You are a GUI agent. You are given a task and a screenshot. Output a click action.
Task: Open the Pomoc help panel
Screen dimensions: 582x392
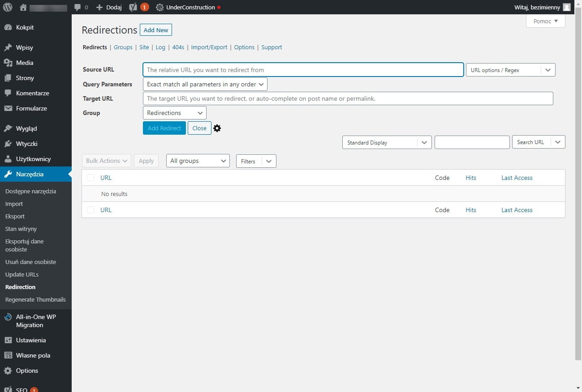pyautogui.click(x=545, y=21)
